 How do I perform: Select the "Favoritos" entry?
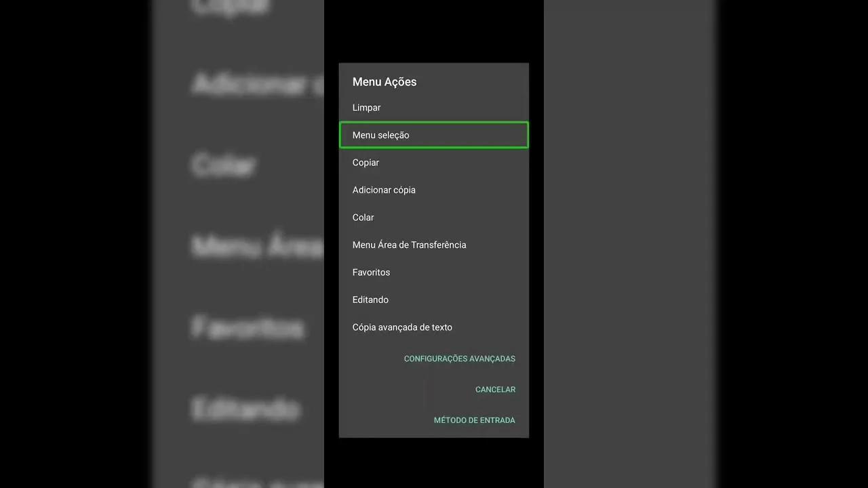tap(371, 272)
